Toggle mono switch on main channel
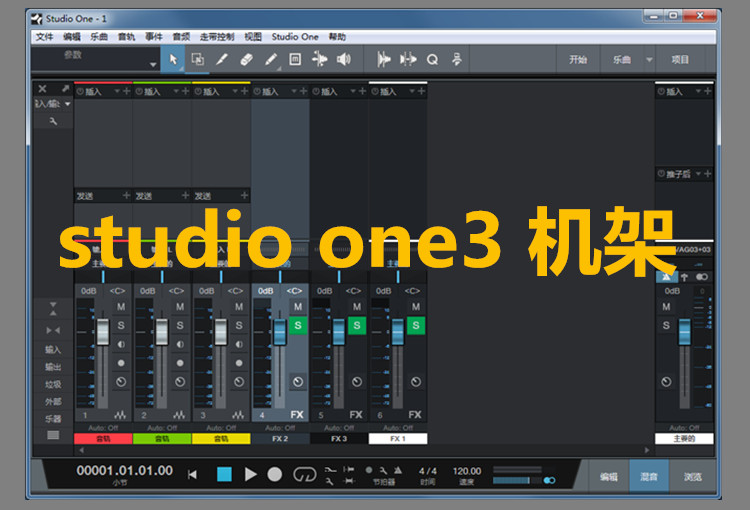This screenshot has width=750, height=510. click(702, 277)
